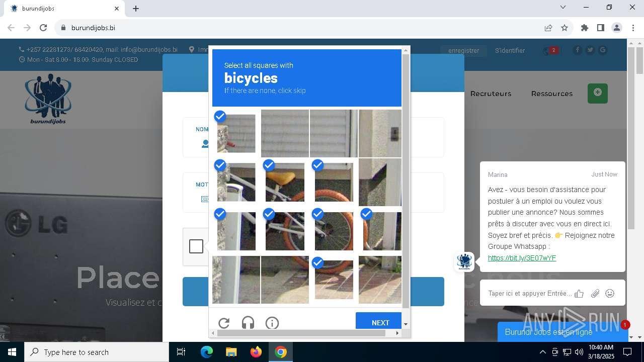Open File Explorer from taskbar

(x=231, y=352)
